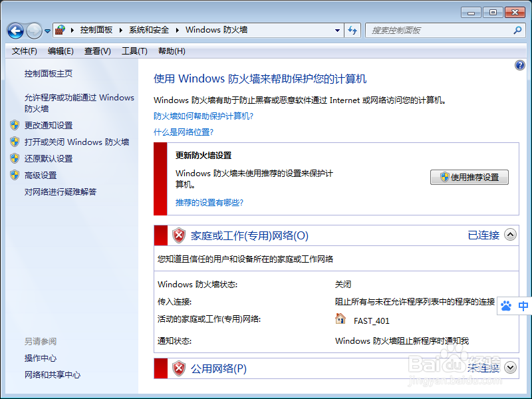The width and height of the screenshot is (532, 399).
Task: Click shield icon beside 高级设置
Action: [x=15, y=175]
